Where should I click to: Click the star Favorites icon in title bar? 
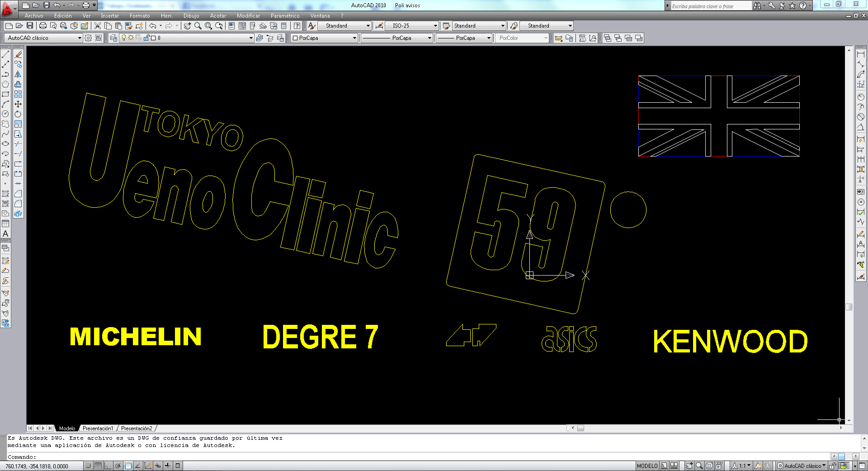click(792, 5)
